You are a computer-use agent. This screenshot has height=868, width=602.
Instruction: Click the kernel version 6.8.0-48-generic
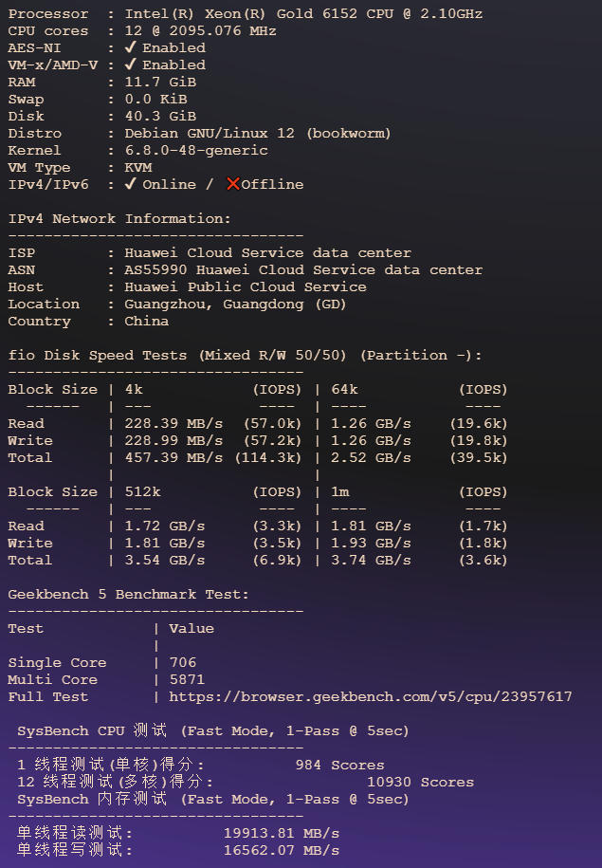(196, 150)
